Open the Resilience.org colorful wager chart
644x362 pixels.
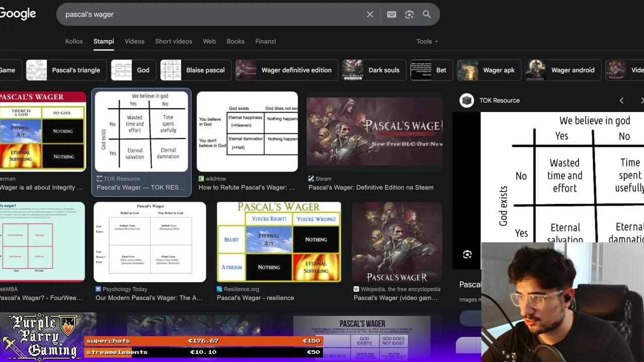(x=279, y=242)
